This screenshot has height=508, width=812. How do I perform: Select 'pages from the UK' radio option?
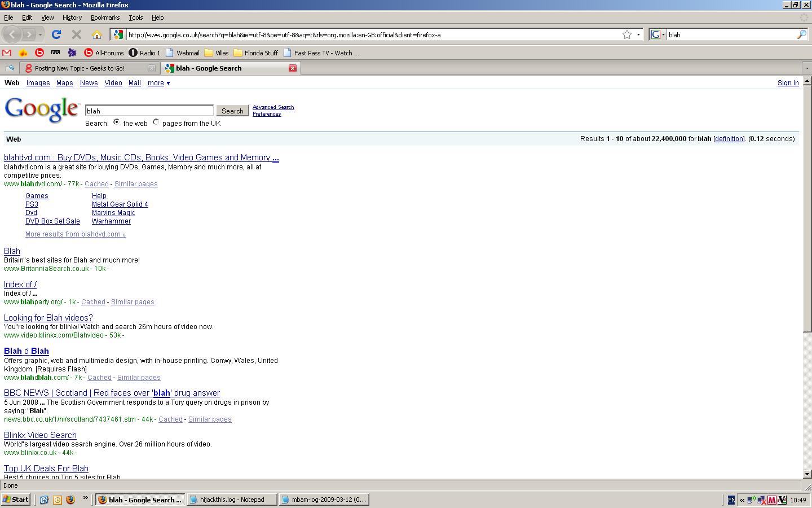point(156,122)
